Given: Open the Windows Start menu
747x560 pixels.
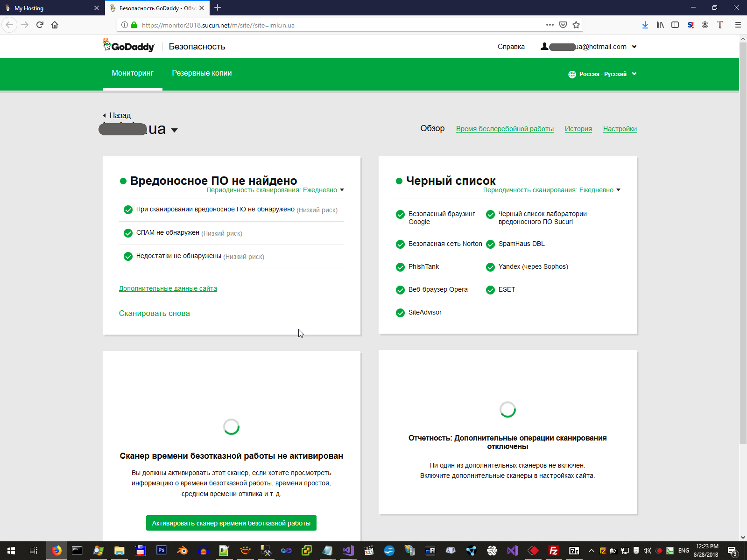Looking at the screenshot, I should tap(11, 551).
